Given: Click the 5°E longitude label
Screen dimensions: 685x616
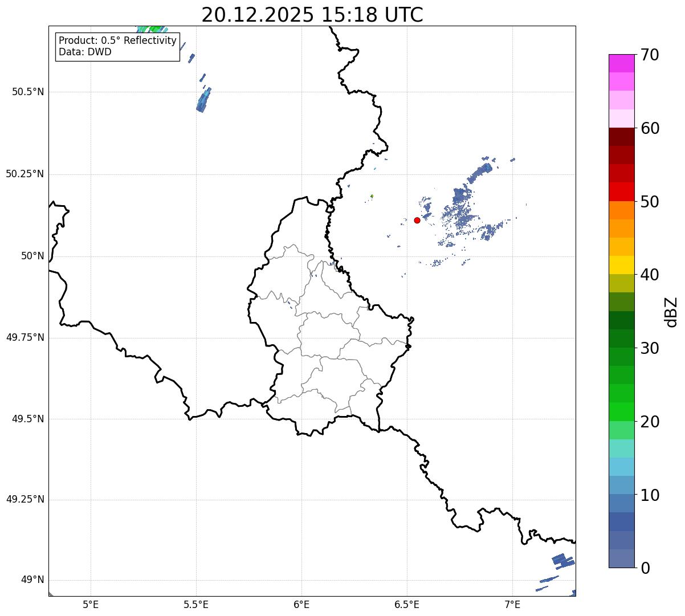Looking at the screenshot, I should click(91, 605).
